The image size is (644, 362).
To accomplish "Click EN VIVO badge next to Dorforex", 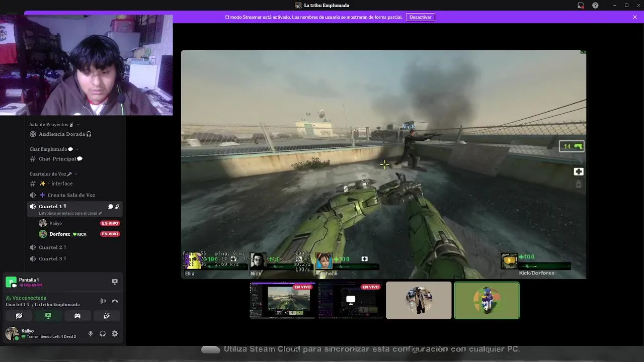I will click(110, 234).
